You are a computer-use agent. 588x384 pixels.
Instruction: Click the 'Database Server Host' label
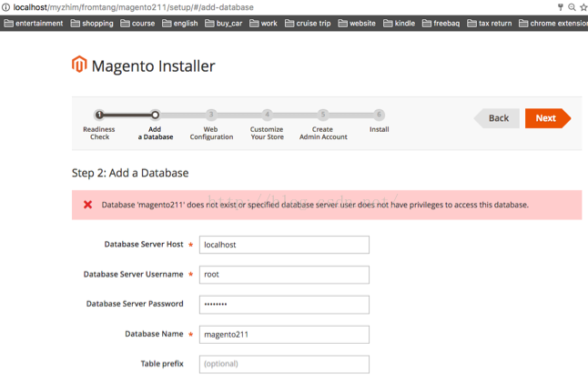144,244
